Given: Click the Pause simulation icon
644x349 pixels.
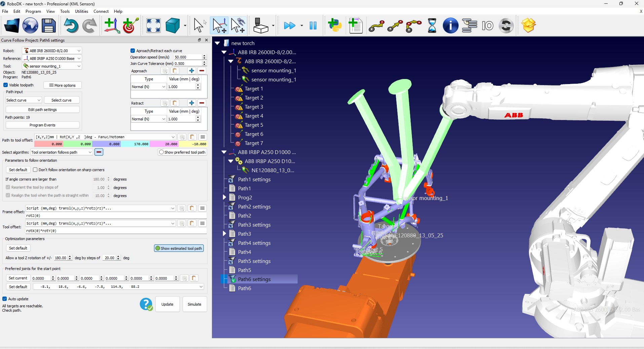Looking at the screenshot, I should (313, 26).
